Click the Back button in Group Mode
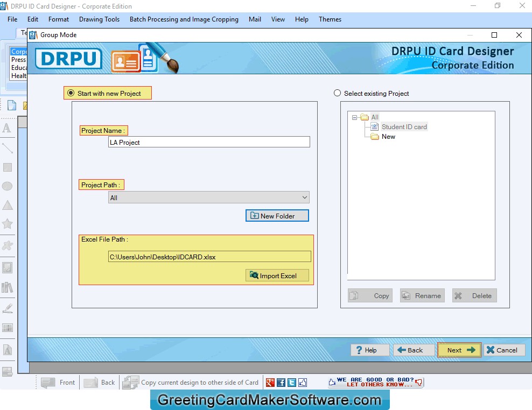 [x=414, y=350]
